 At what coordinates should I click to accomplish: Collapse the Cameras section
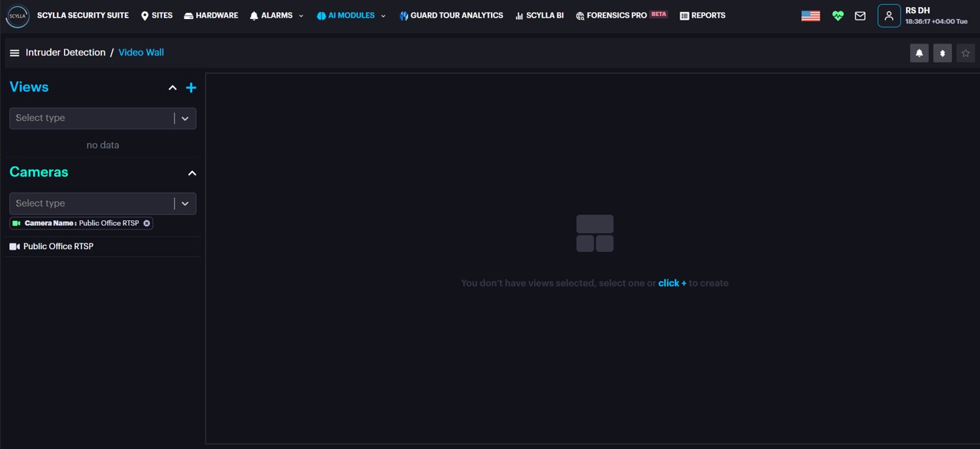pos(191,173)
